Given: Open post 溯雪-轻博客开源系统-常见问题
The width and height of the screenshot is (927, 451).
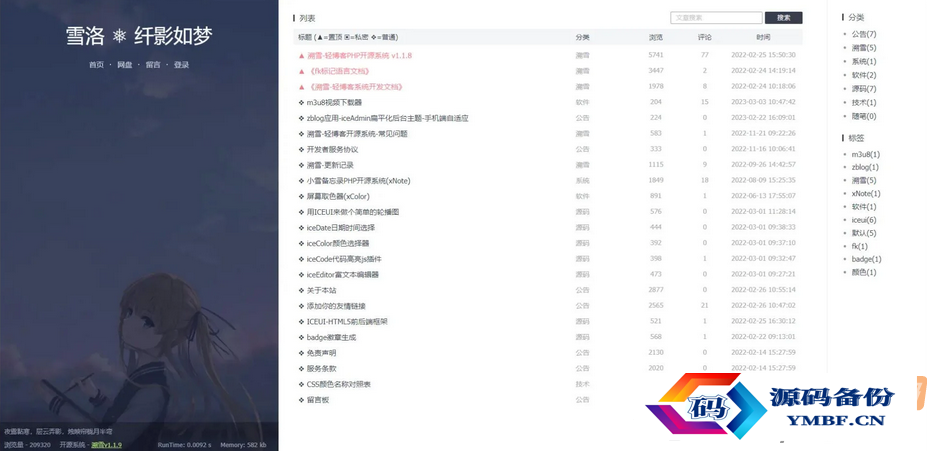Looking at the screenshot, I should [x=357, y=134].
